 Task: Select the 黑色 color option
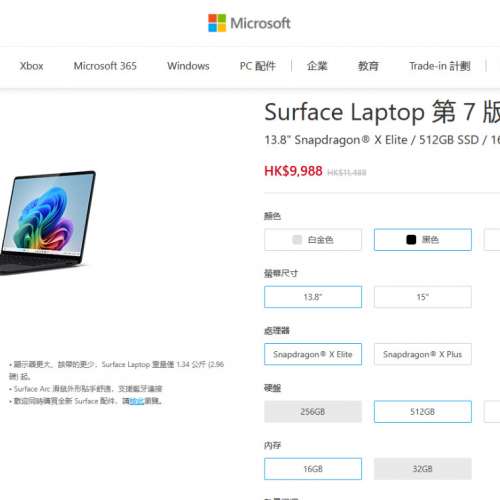[423, 240]
